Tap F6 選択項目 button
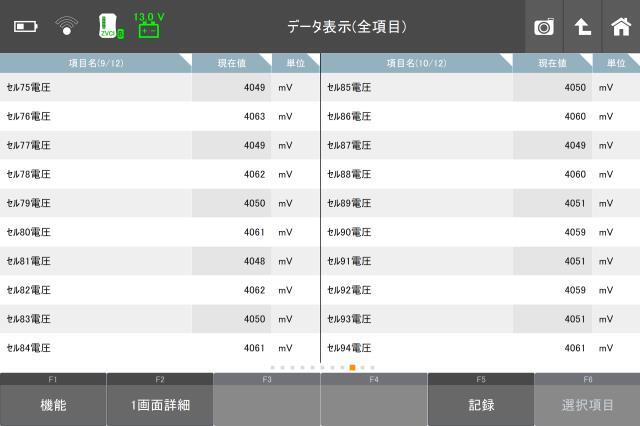The image size is (640, 426). coord(587,399)
